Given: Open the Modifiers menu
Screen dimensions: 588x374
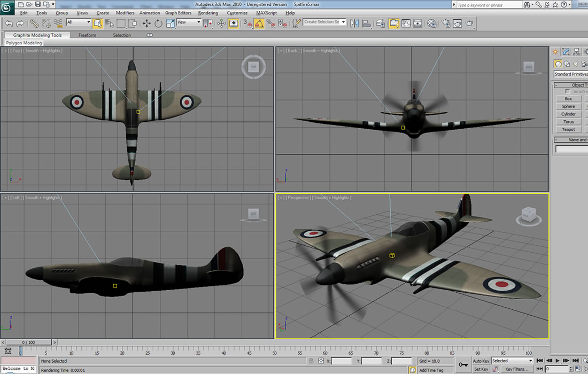Looking at the screenshot, I should [125, 13].
